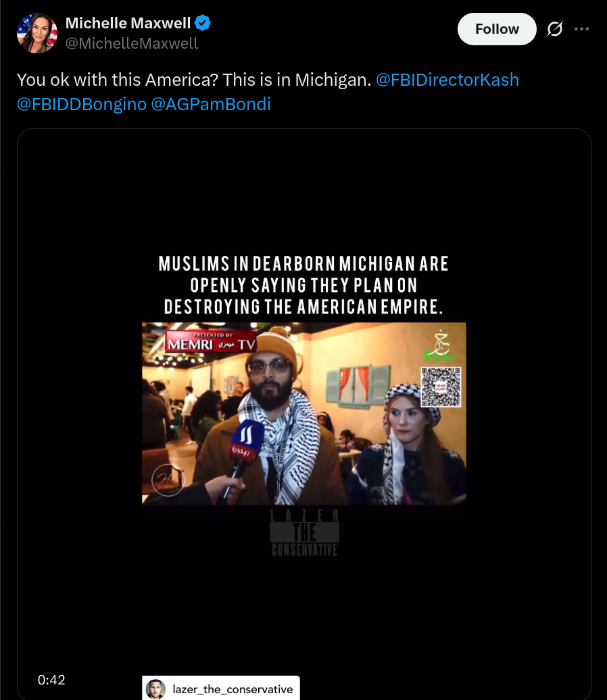Image resolution: width=607 pixels, height=700 pixels.
Task: Open the @FBIDirectorKash mention
Action: point(447,80)
